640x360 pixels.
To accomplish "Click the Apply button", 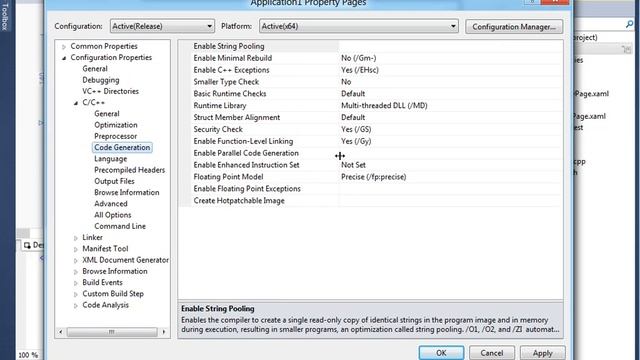I will point(542,353).
